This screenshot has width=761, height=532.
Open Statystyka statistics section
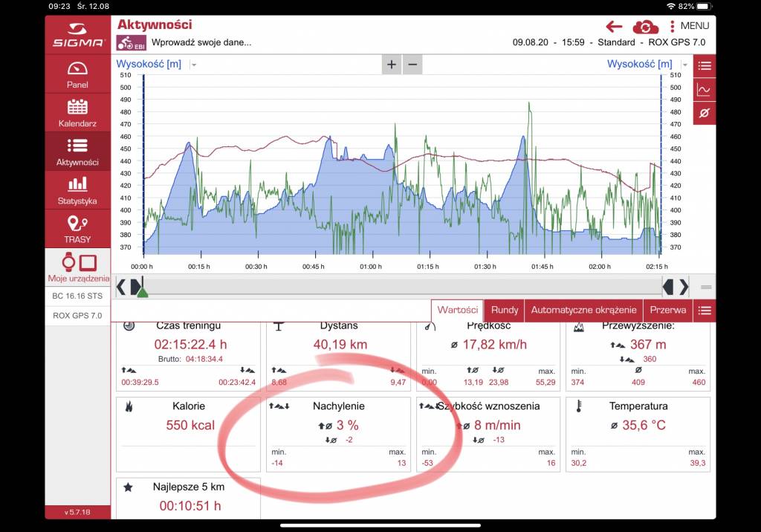click(77, 189)
